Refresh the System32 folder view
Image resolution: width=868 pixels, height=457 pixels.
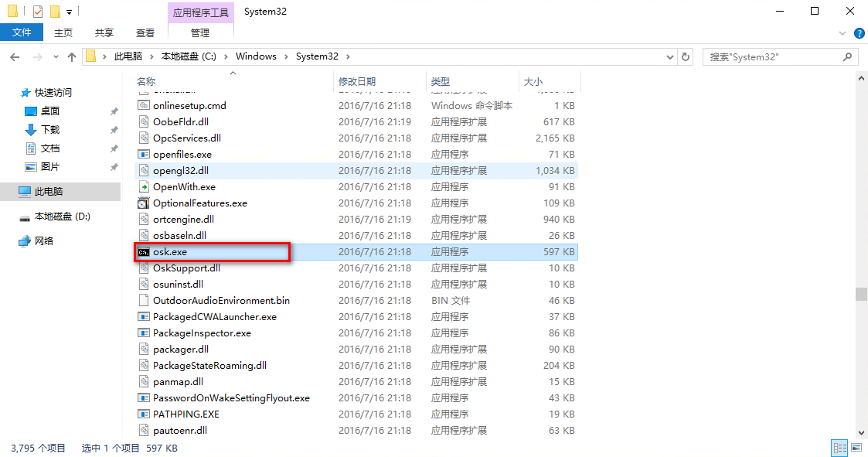point(686,56)
